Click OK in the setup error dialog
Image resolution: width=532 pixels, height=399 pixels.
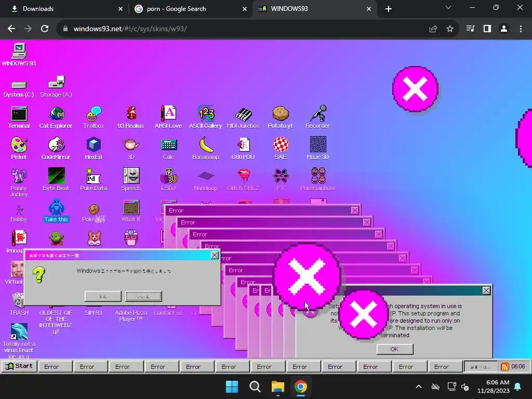[x=395, y=349]
